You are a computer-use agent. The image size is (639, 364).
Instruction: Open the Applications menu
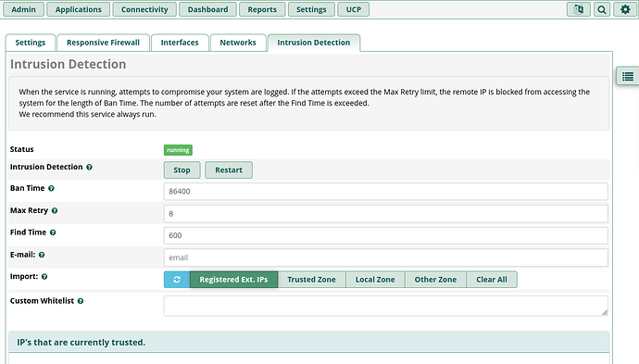coord(78,9)
